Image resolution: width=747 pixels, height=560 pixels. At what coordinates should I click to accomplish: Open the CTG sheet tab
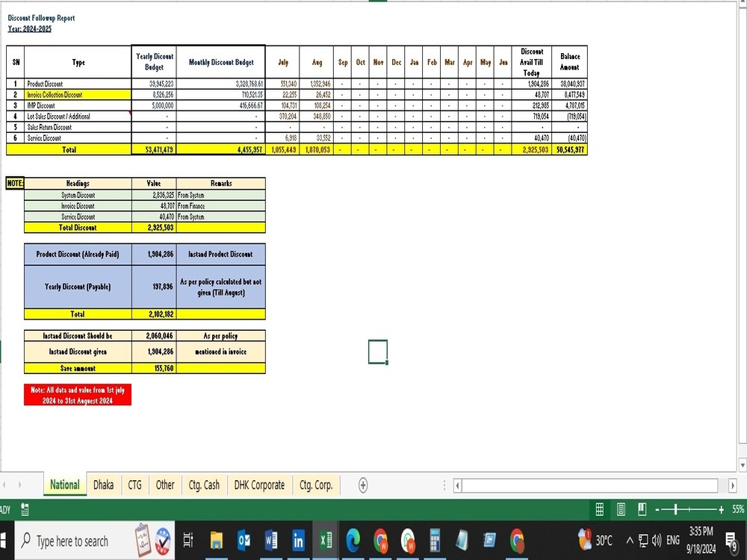[x=134, y=485]
